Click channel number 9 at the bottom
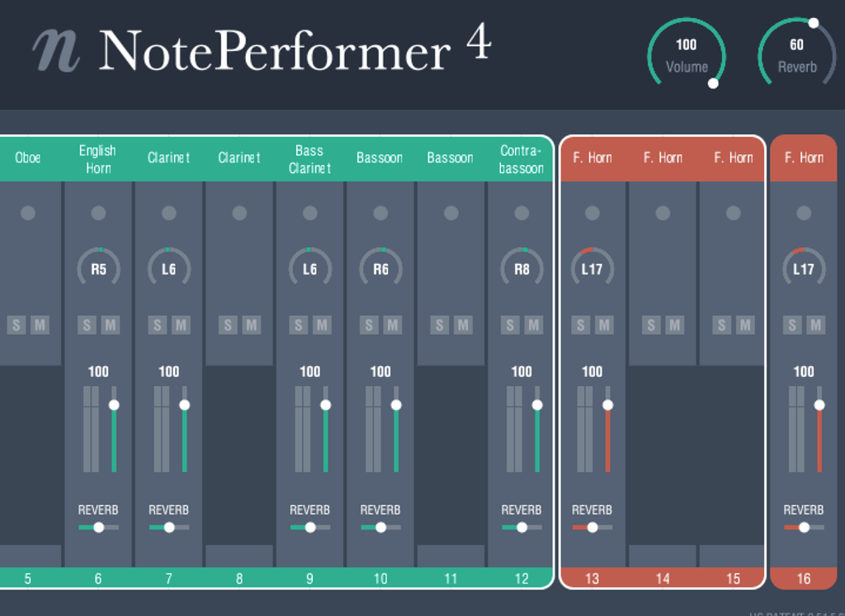Screen dimensions: 845x616 (309, 579)
